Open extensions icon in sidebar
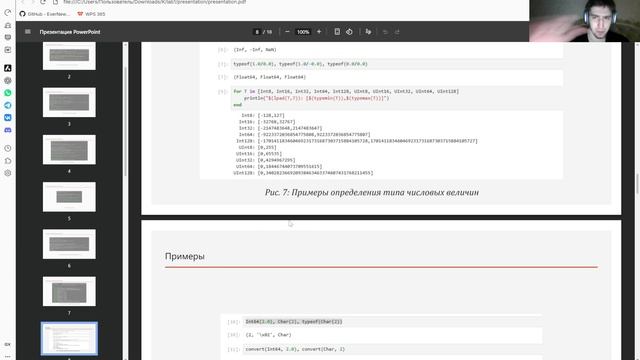Image resolution: width=640 pixels, height=360 pixels. tap(8, 160)
